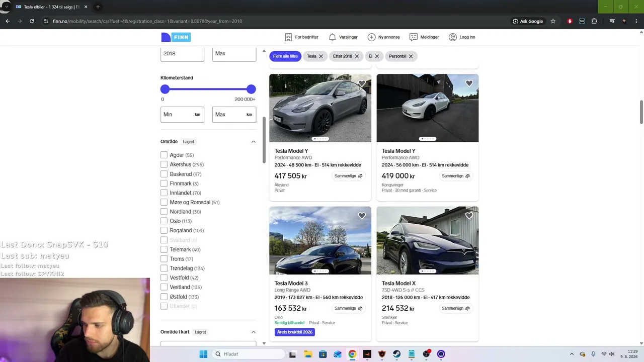Remove the Tesla filter chip
Viewport: 644px width, 362px height.
[x=320, y=56]
